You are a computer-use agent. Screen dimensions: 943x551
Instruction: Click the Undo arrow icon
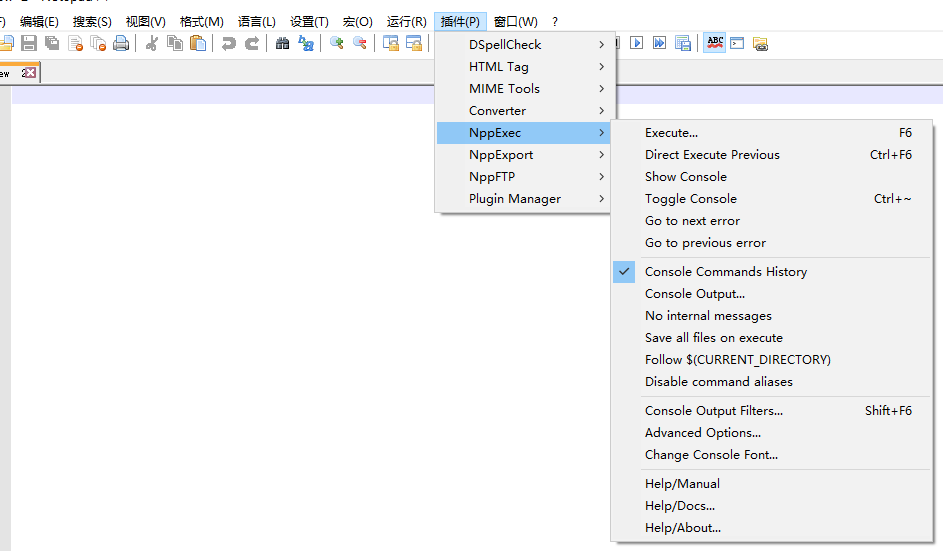click(x=229, y=43)
